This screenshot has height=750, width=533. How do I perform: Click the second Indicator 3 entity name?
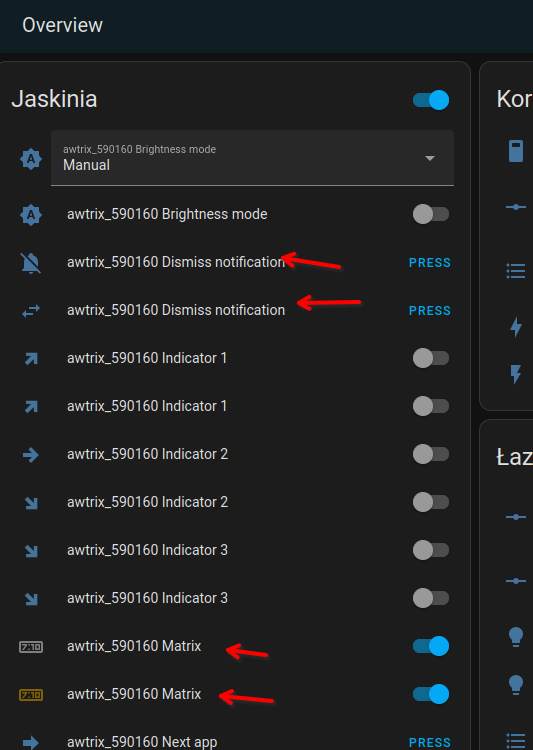coord(147,598)
